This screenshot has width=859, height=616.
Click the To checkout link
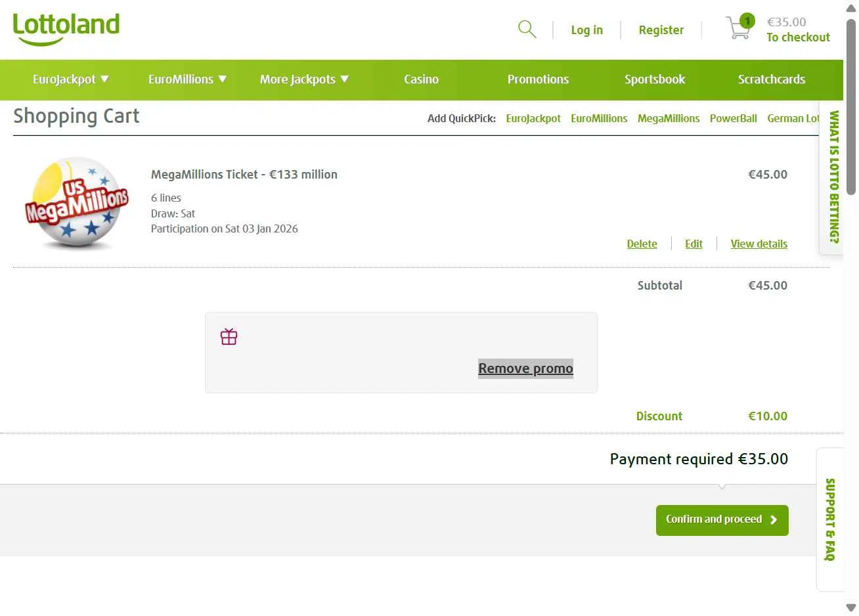point(799,37)
